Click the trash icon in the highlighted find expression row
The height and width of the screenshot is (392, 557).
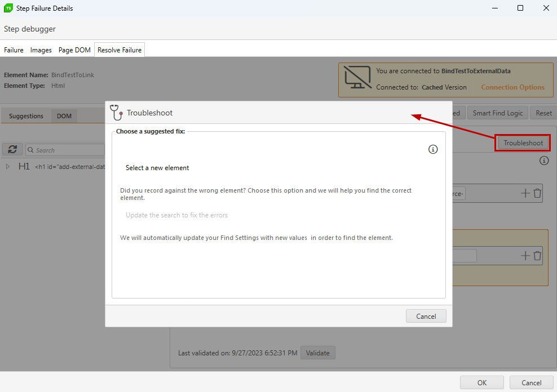pos(537,256)
